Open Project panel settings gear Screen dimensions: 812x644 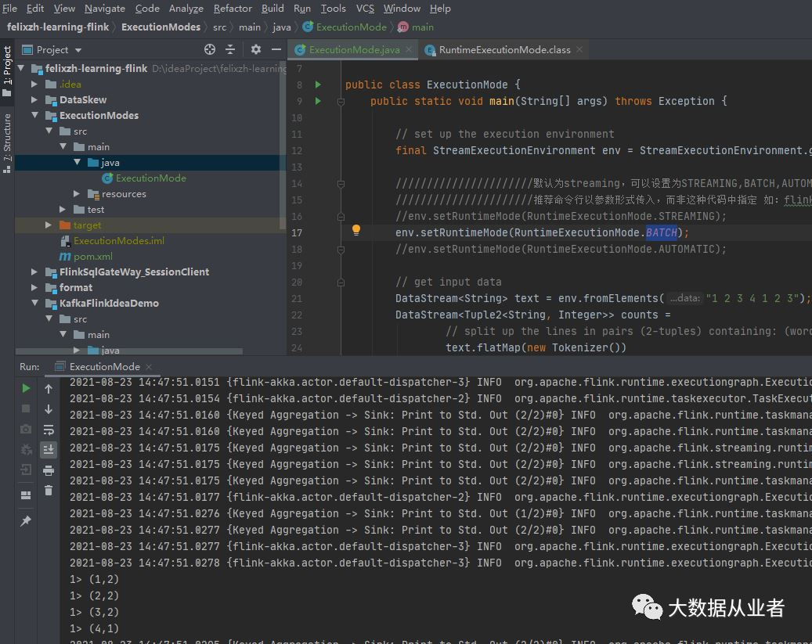tap(255, 49)
